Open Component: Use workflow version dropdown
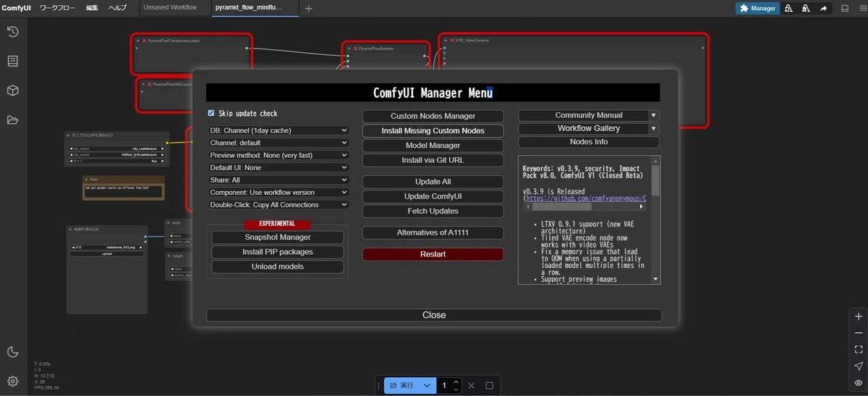The height and width of the screenshot is (396, 868). point(278,193)
